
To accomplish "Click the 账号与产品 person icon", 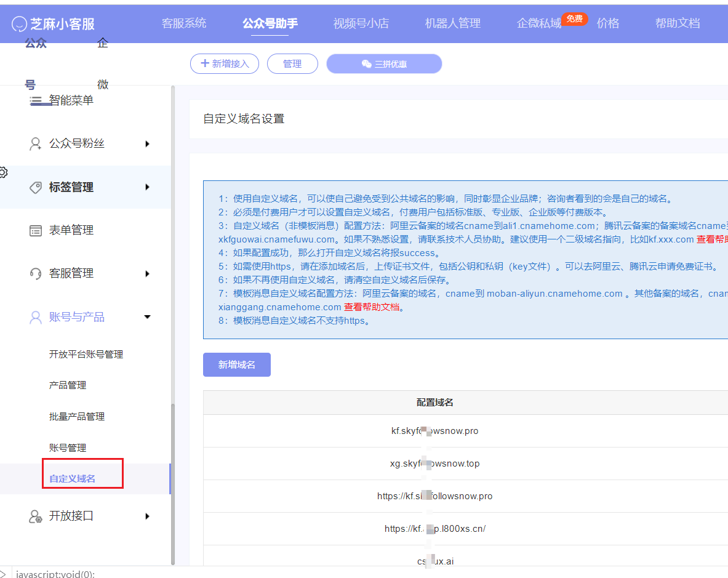I will click(x=36, y=318).
